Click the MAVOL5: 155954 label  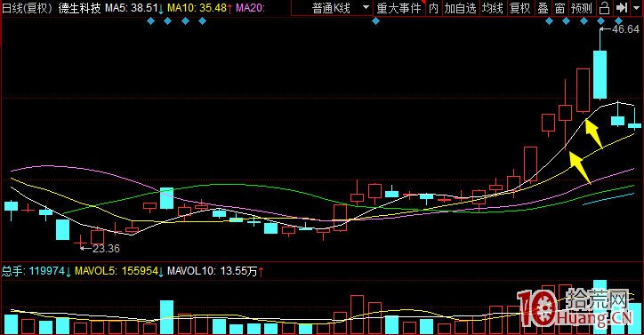(118, 271)
